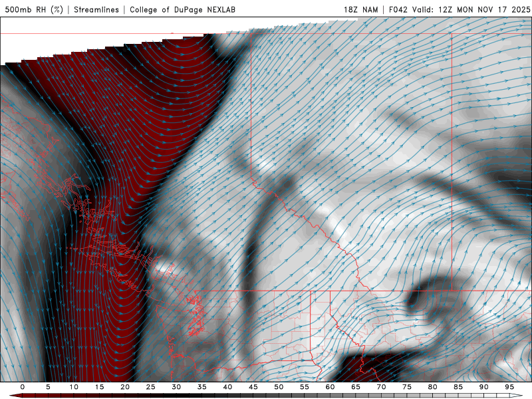The height and width of the screenshot is (399, 532).
Task: Click colorbar tick label 25
Action: 151,387
